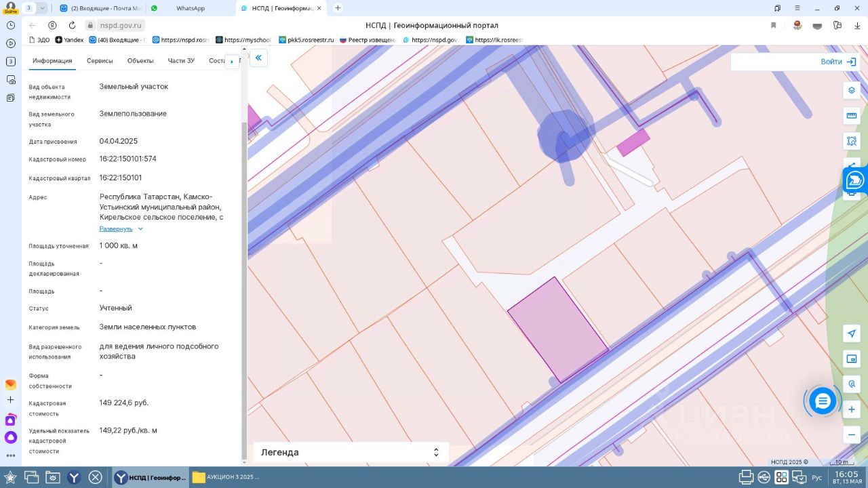The width and height of the screenshot is (868, 488).
Task: Click the info panel vertical scrollbar
Action: tap(244, 290)
